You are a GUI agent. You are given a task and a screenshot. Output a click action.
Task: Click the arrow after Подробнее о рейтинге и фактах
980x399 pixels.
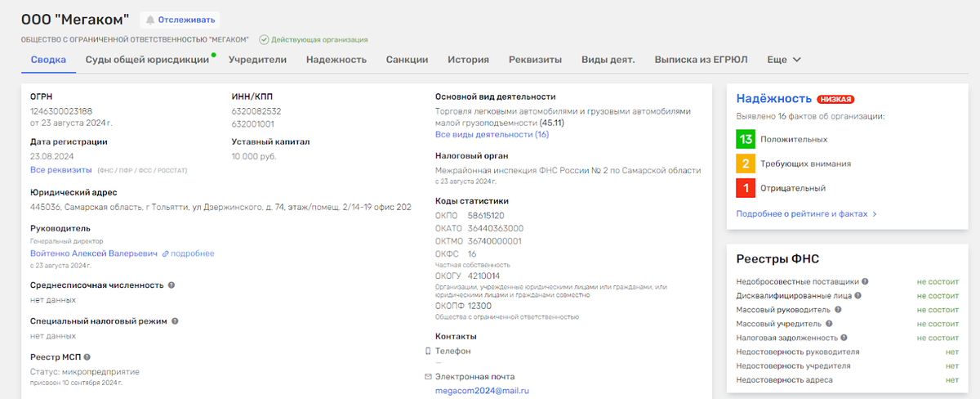874,213
